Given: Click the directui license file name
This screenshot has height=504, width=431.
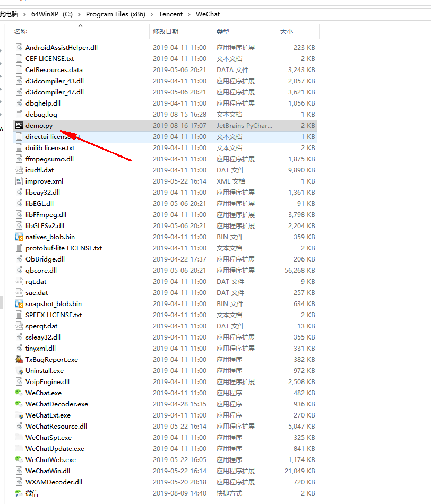Looking at the screenshot, I should pos(53,136).
